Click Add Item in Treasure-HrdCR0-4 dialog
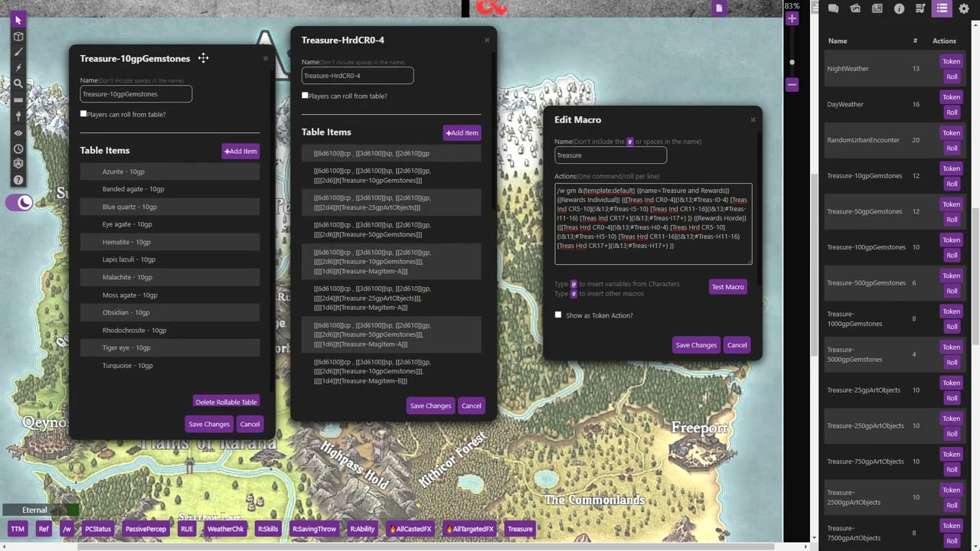The height and width of the screenshot is (551, 980). pyautogui.click(x=462, y=132)
